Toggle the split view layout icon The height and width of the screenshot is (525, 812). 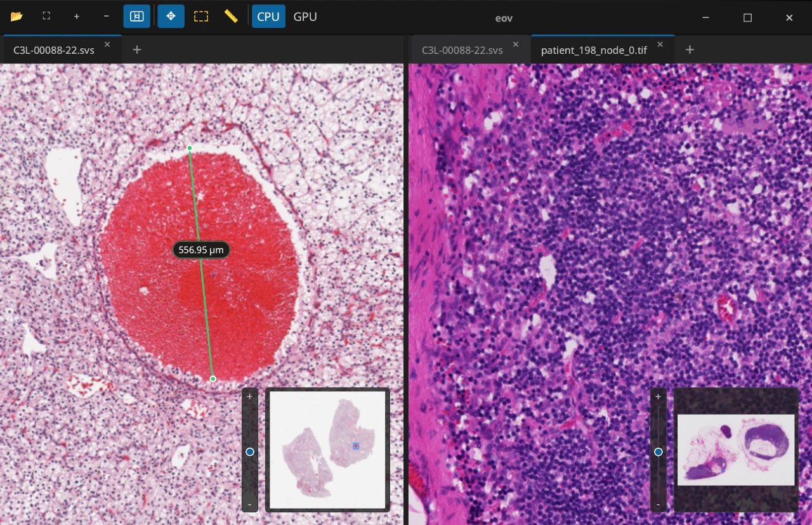(137, 16)
